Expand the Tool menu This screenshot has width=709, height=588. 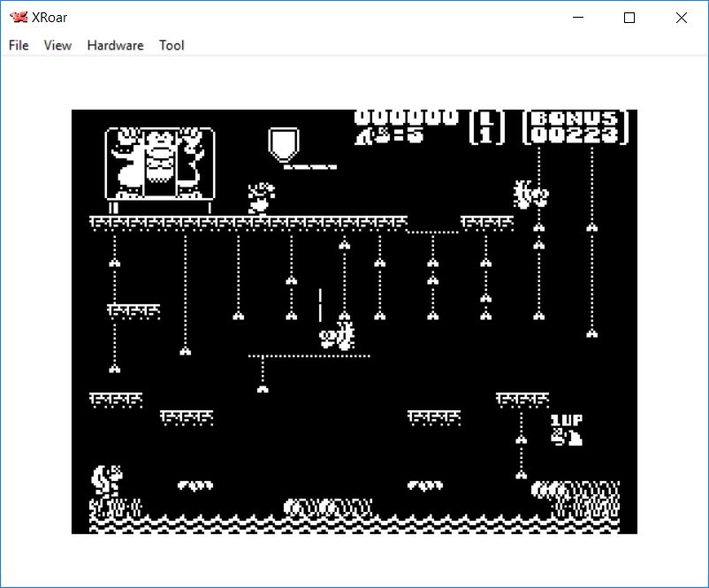172,45
